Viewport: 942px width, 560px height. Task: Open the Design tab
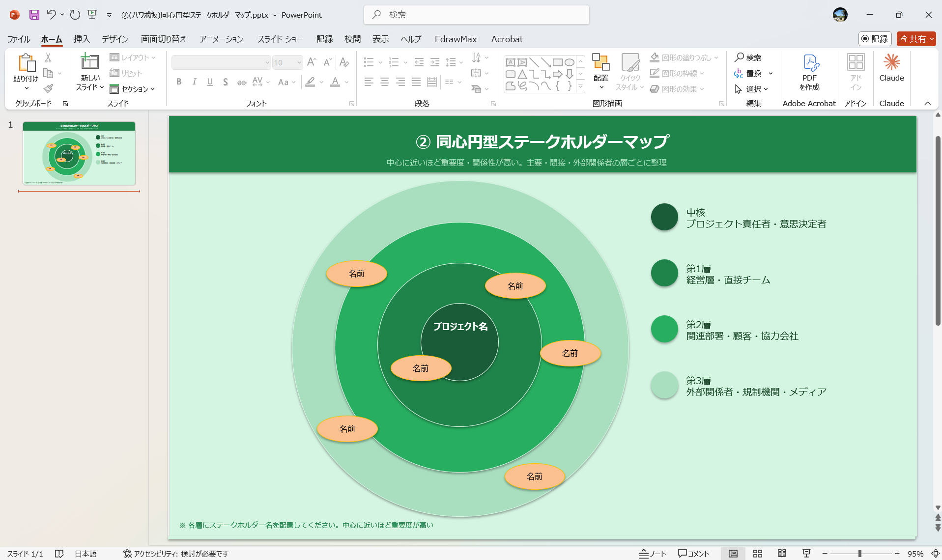pyautogui.click(x=115, y=39)
